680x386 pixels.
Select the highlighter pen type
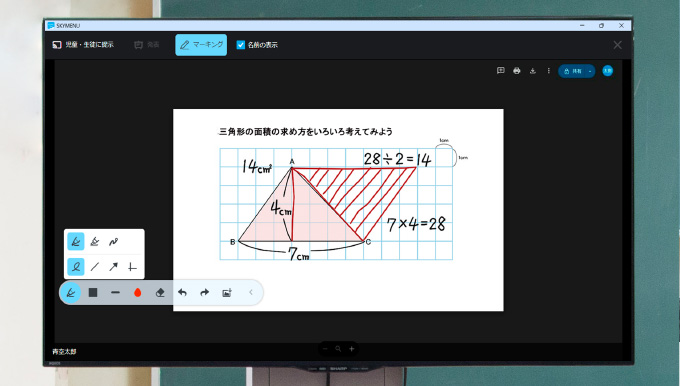(x=95, y=242)
